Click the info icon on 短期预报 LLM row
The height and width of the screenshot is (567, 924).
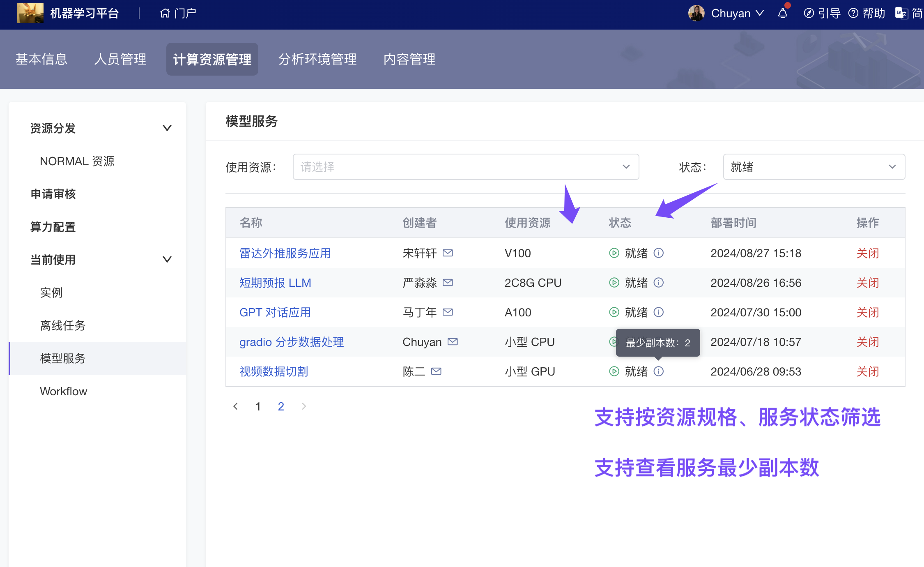pos(659,283)
